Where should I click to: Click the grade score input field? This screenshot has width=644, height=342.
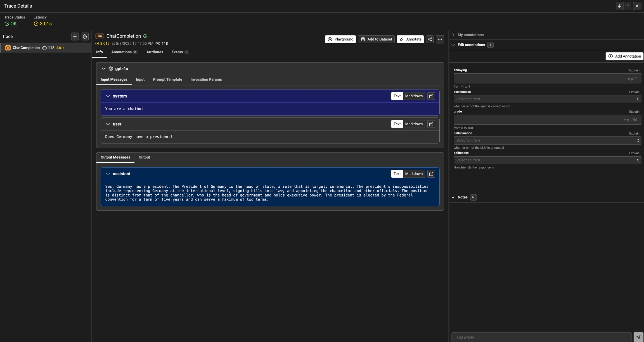pyautogui.click(x=547, y=120)
